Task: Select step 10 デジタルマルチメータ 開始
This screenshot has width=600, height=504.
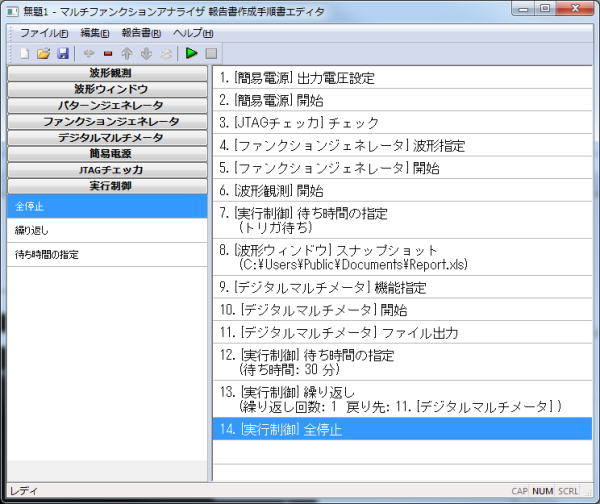Action: pyautogui.click(x=402, y=310)
